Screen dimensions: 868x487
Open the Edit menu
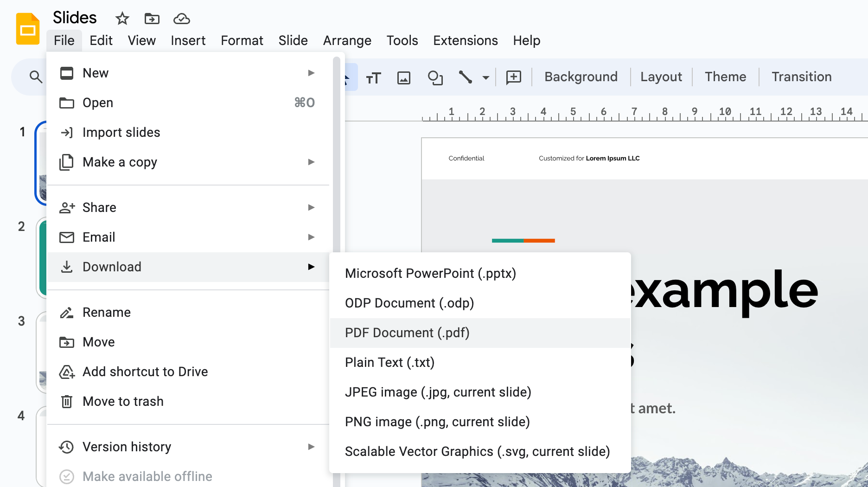pyautogui.click(x=101, y=41)
